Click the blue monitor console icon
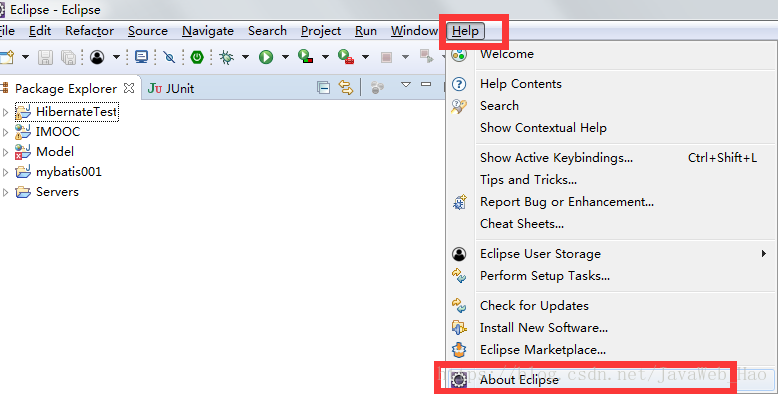Viewport: 778px width, 394px height. point(141,57)
